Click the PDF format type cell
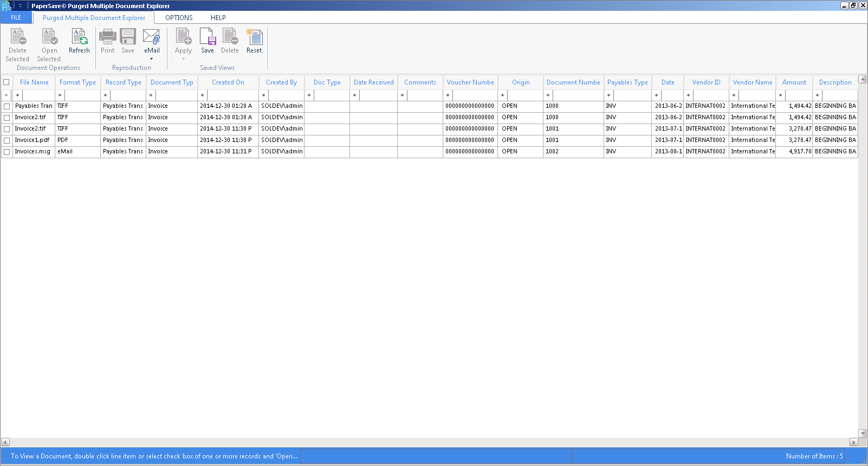 click(x=77, y=140)
